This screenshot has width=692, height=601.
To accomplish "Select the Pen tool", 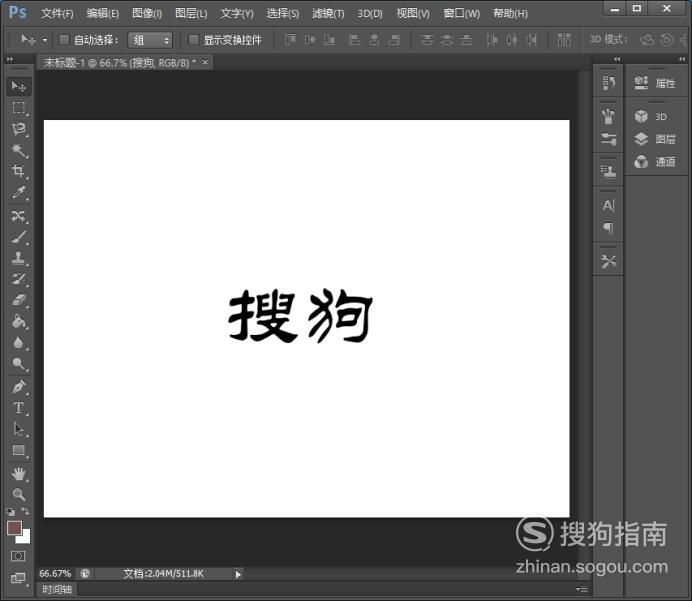I will tap(19, 387).
